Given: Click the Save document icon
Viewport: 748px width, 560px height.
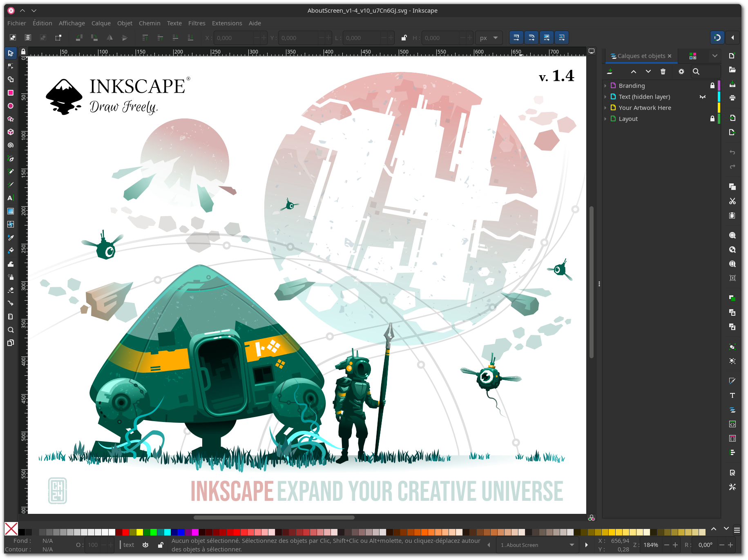Looking at the screenshot, I should (x=732, y=84).
